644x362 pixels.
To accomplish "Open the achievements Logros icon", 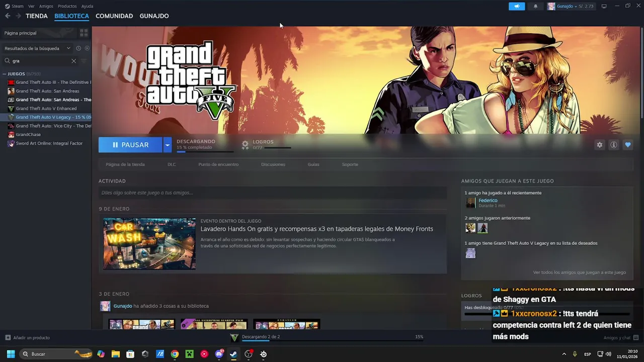I will coord(245,145).
